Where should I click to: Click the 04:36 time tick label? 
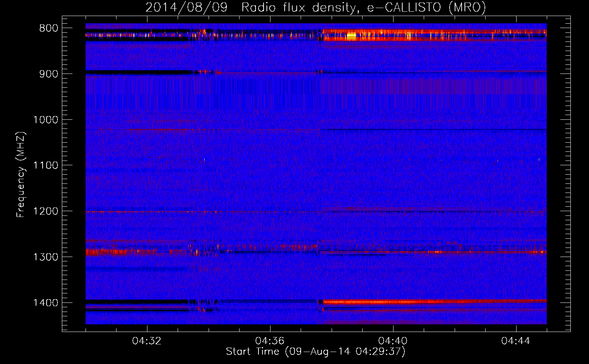point(270,341)
